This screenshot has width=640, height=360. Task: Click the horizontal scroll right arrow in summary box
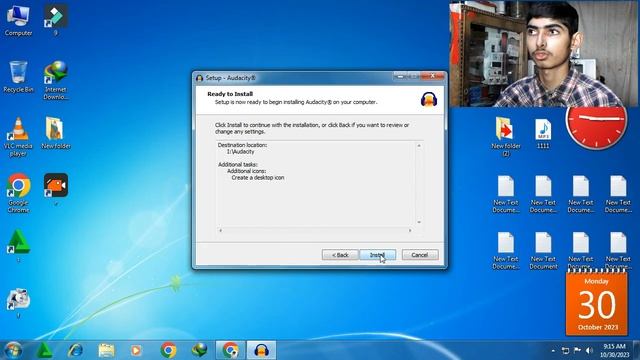point(410,231)
